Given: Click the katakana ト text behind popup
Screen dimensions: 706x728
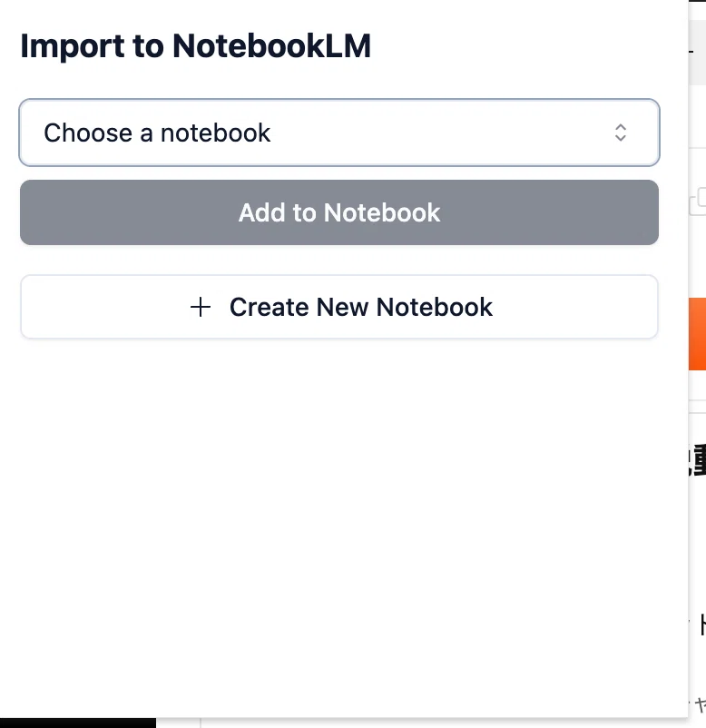Looking at the screenshot, I should click(701, 625).
